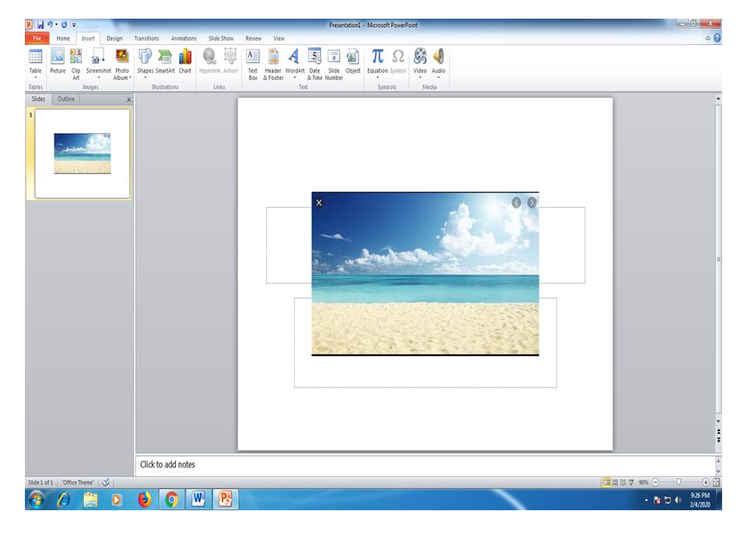Open the Outline pane tab
This screenshot has height=560, width=747.
pyautogui.click(x=66, y=100)
